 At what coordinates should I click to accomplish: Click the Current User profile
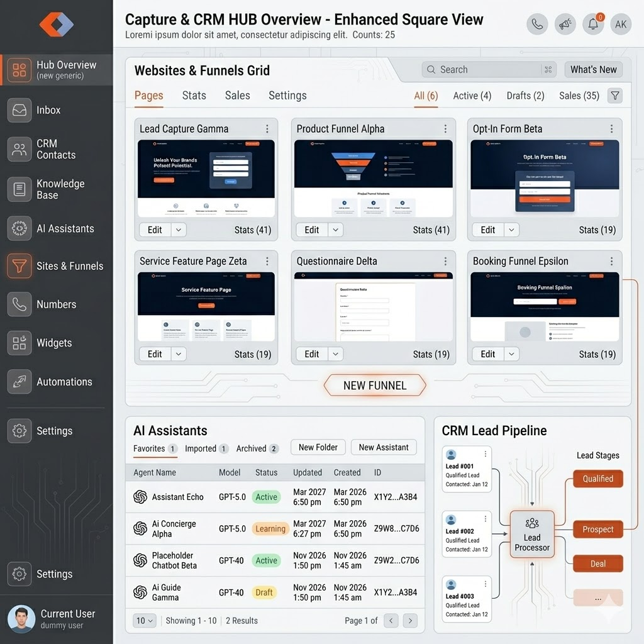click(57, 619)
